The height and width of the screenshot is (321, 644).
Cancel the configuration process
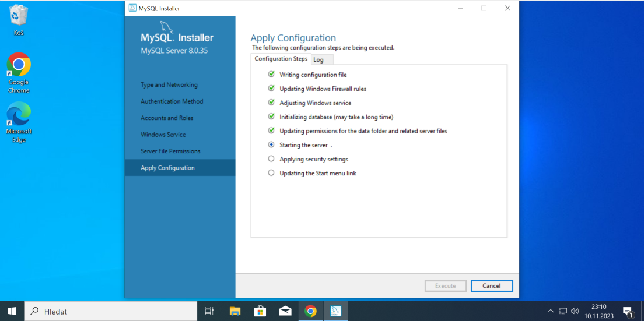(x=491, y=286)
